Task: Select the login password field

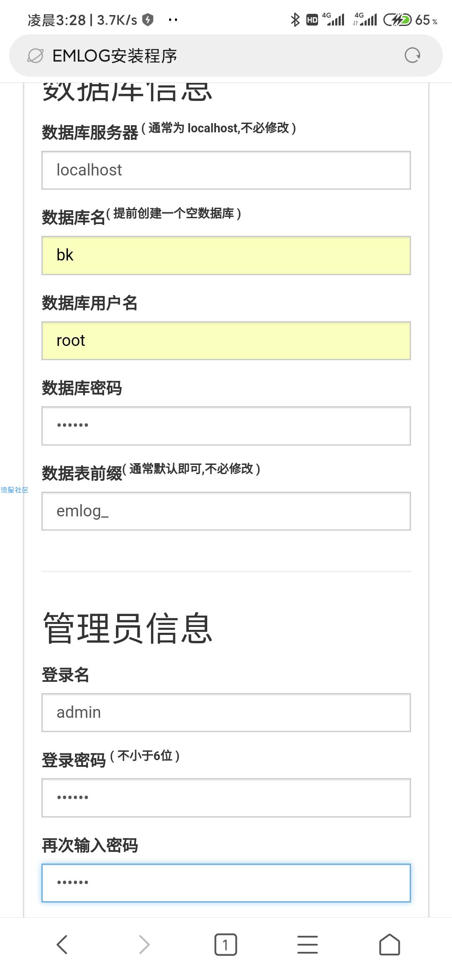Action: (x=226, y=798)
